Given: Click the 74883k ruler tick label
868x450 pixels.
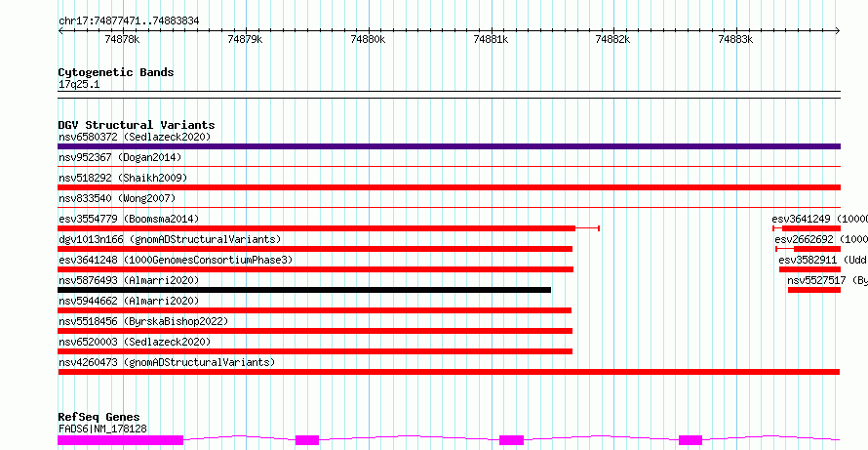Looking at the screenshot, I should 735,39.
